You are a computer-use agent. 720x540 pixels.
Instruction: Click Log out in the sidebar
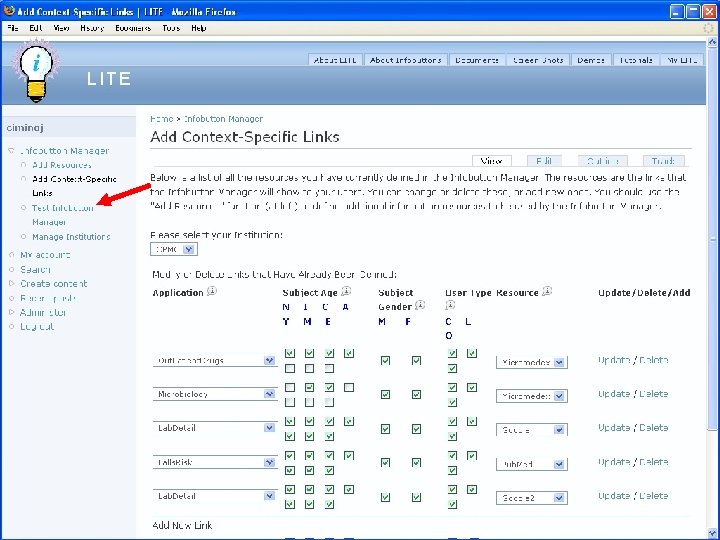[x=37, y=327]
